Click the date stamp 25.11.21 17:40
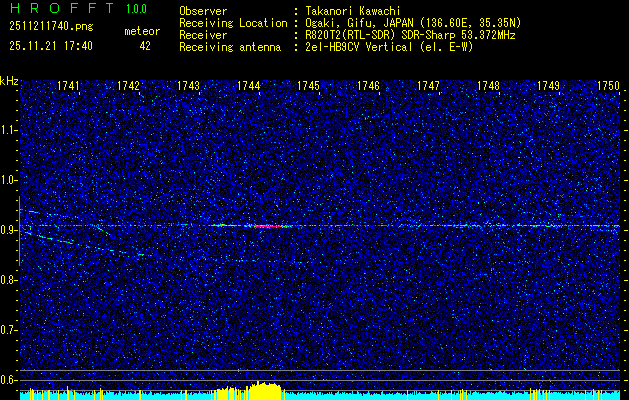The image size is (629, 400). [x=51, y=46]
